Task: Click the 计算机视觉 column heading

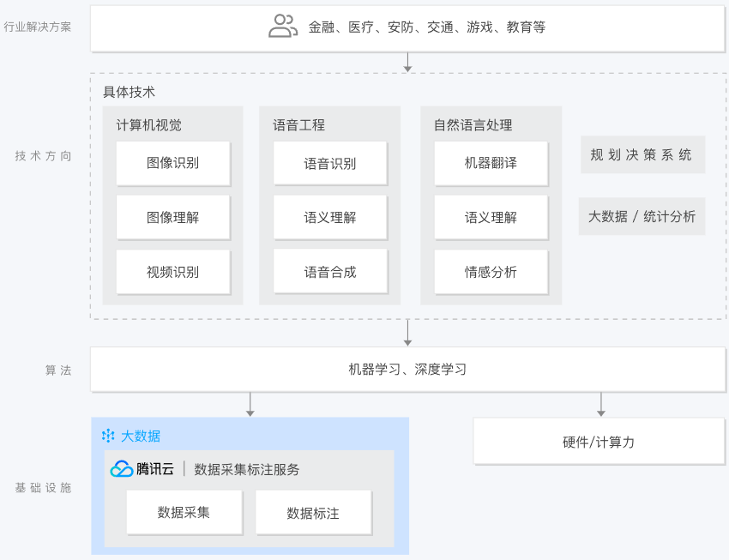Action: (x=148, y=125)
